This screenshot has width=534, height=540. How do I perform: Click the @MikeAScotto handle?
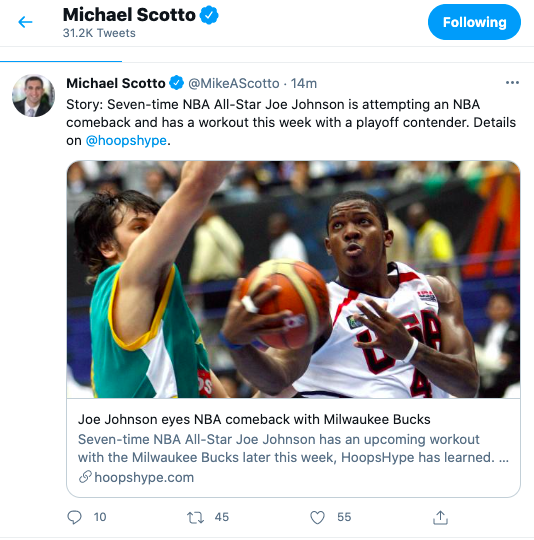[234, 83]
